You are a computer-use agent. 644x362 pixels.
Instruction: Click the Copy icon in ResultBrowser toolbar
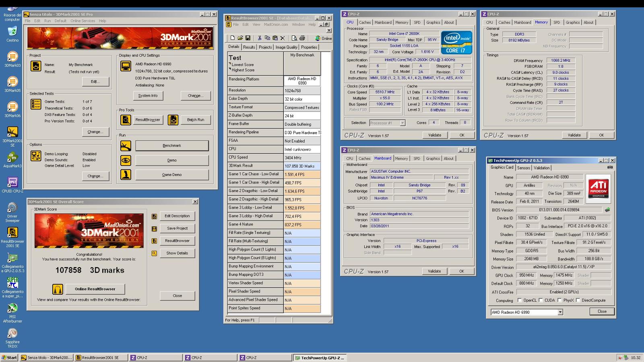[x=267, y=38]
